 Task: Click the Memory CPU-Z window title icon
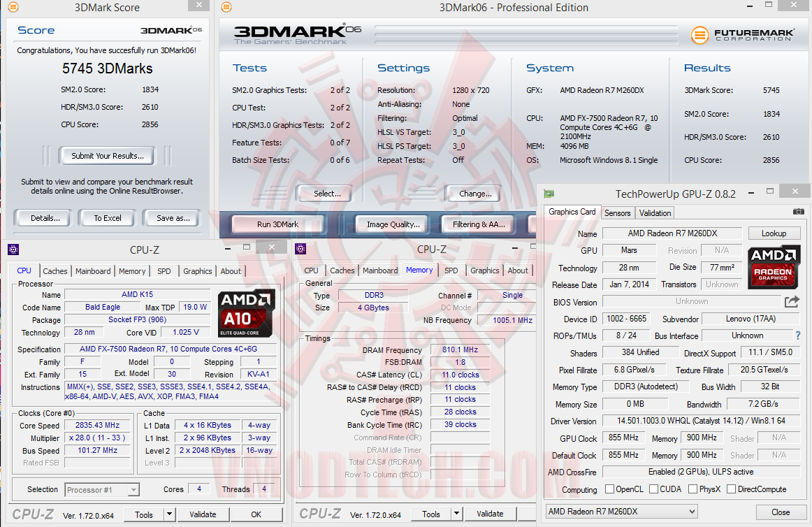click(x=300, y=250)
